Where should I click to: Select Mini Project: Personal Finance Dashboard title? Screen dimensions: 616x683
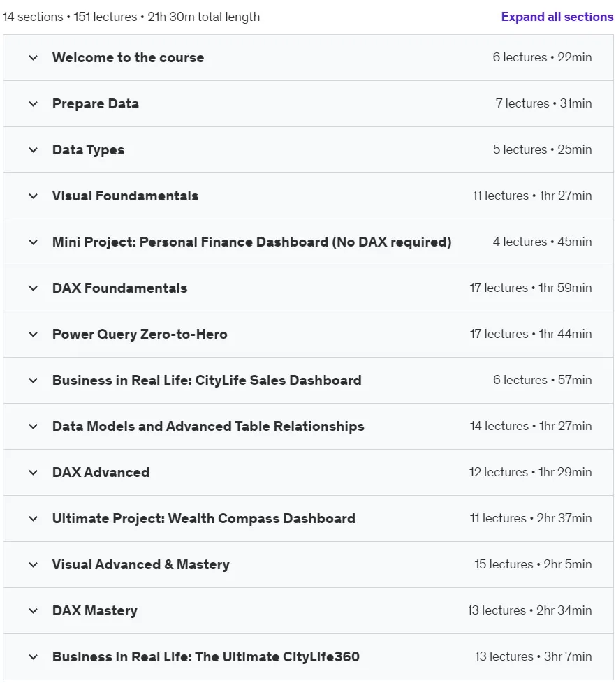point(252,242)
